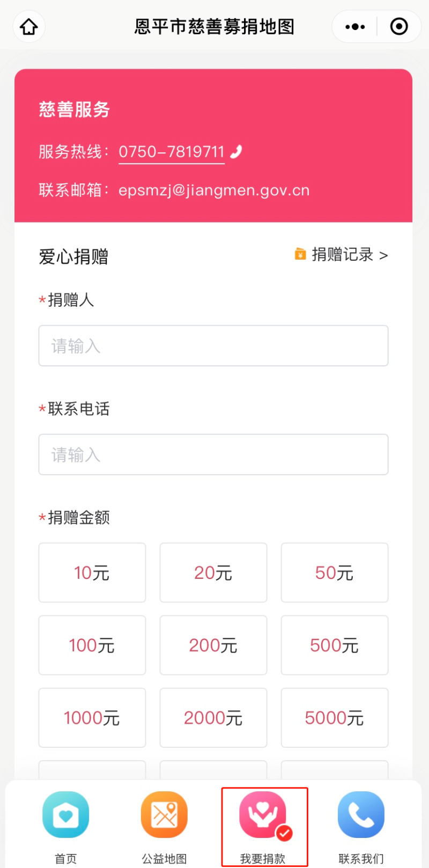
Task: Call hotline 0750-7819711 link
Action: [172, 152]
